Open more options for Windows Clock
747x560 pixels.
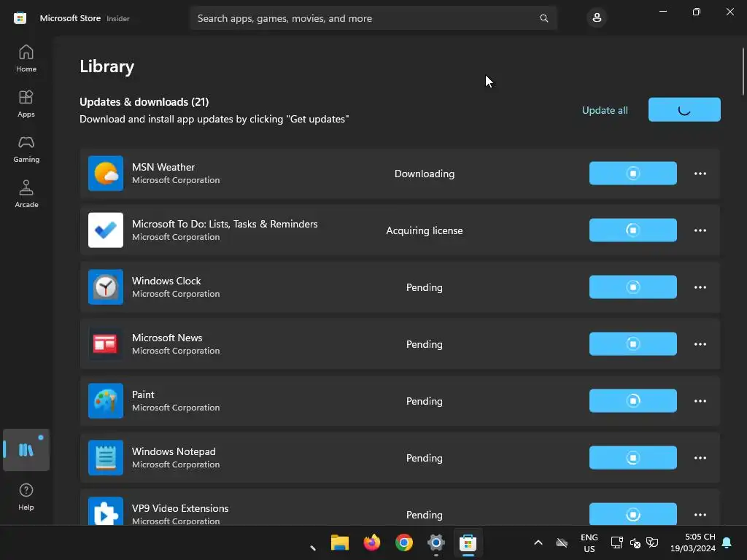tap(700, 287)
